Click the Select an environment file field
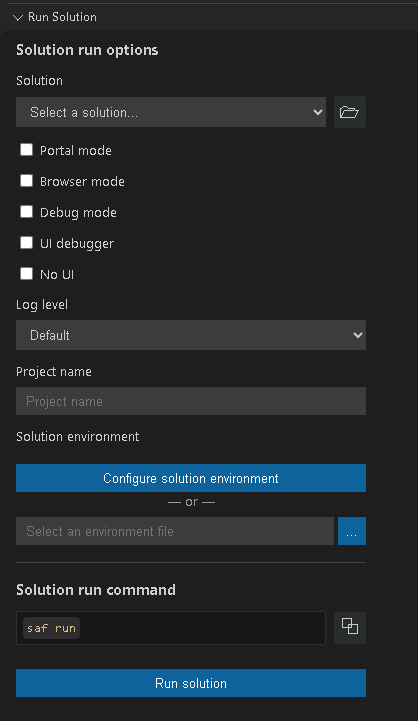Image resolution: width=418 pixels, height=721 pixels. pos(175,531)
